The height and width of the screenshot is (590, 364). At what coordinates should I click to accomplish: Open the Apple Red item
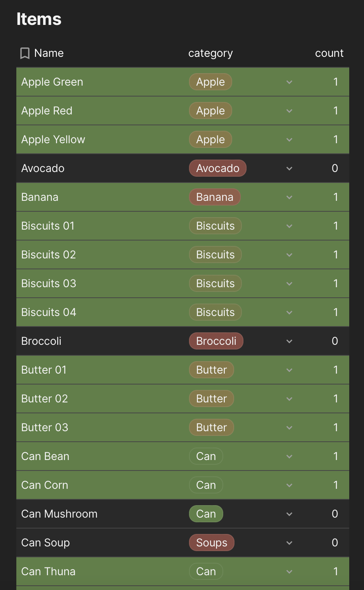coord(47,111)
